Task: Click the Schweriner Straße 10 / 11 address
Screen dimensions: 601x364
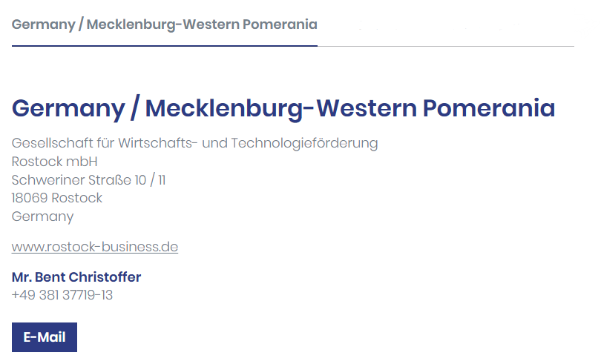Action: point(88,180)
